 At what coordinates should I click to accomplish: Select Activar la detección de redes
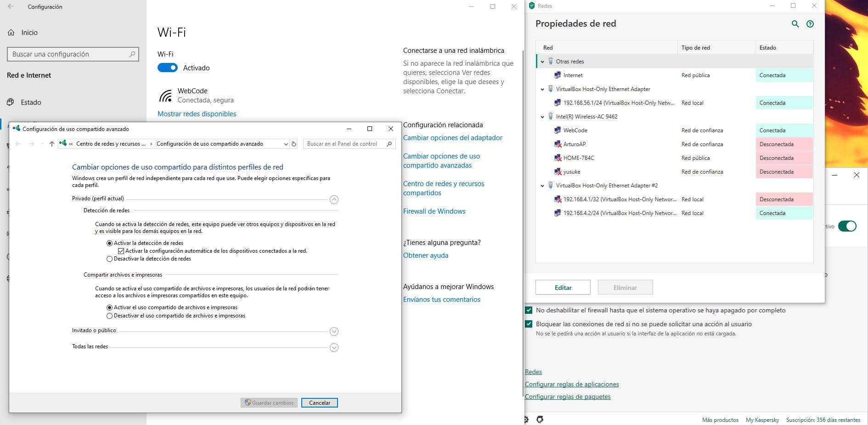click(109, 243)
